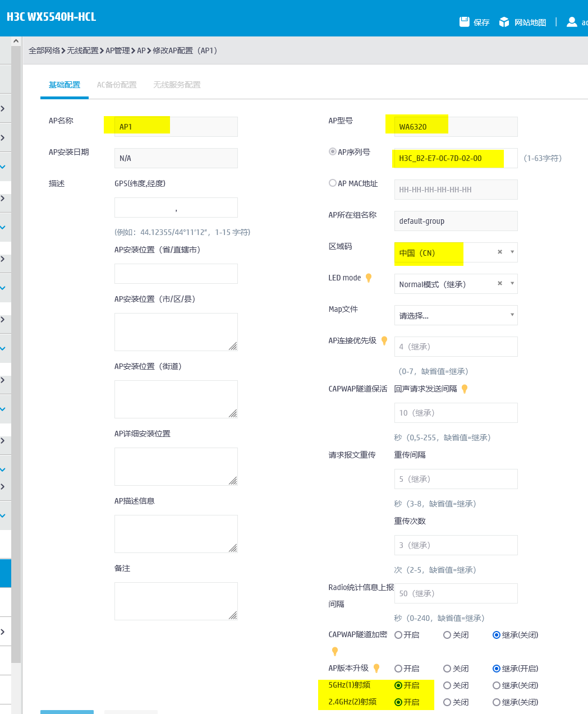
Task: Click hint bulb next to LED mode
Action: click(x=369, y=278)
